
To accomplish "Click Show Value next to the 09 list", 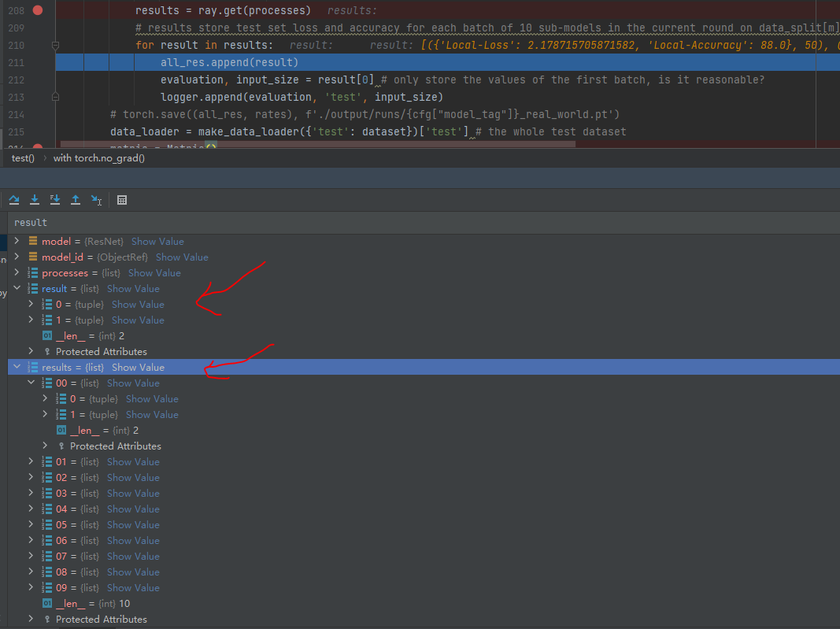I will pos(133,587).
